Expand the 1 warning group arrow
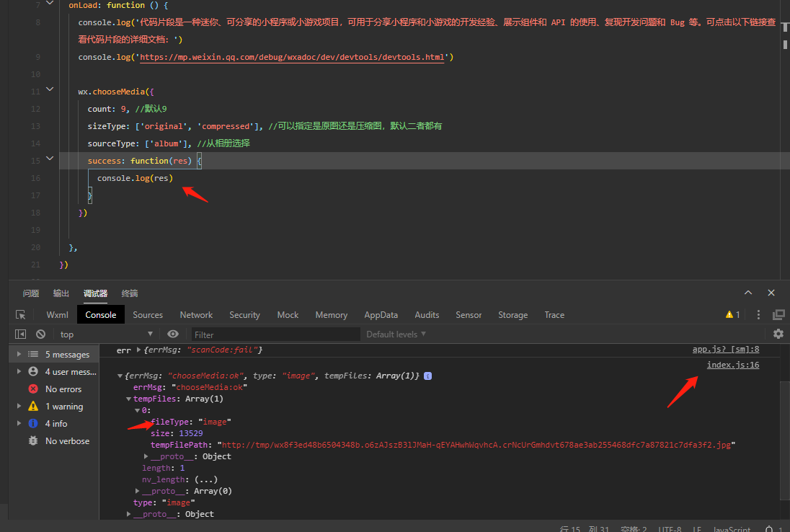The height and width of the screenshot is (532, 790). point(19,406)
